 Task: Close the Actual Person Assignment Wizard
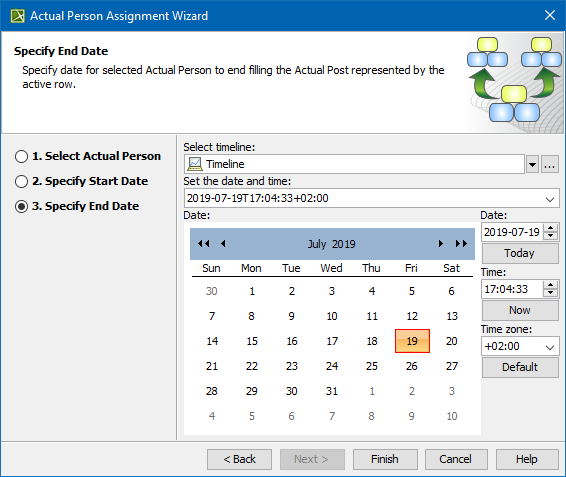pyautogui.click(x=550, y=15)
